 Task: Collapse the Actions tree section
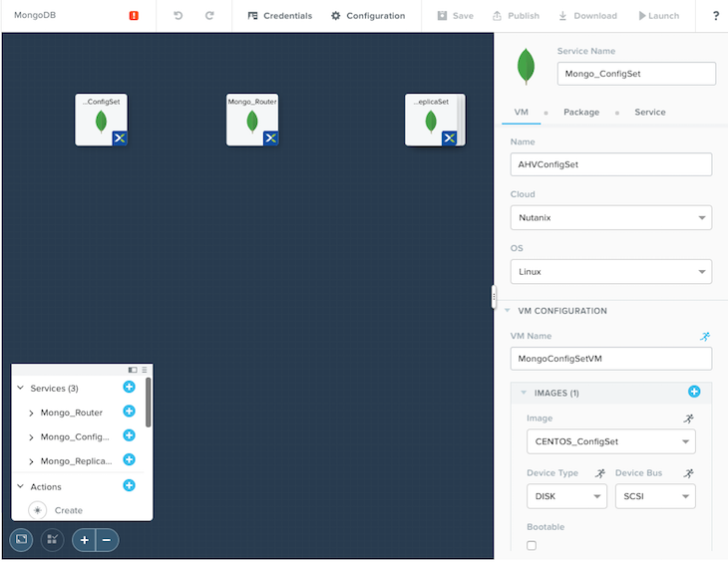[x=20, y=486]
